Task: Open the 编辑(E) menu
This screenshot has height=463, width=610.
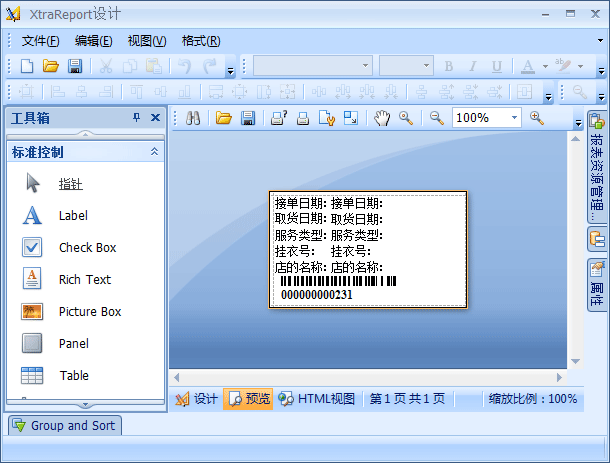Action: 93,41
